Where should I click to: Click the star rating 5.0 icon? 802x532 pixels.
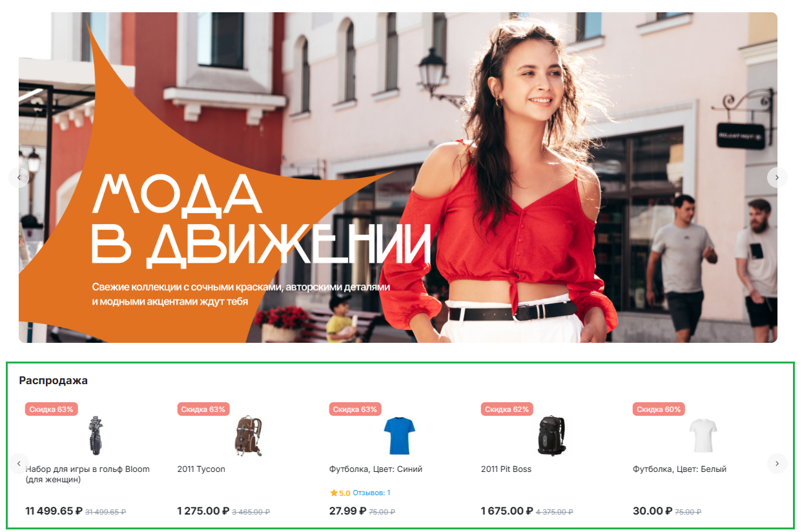coord(334,493)
